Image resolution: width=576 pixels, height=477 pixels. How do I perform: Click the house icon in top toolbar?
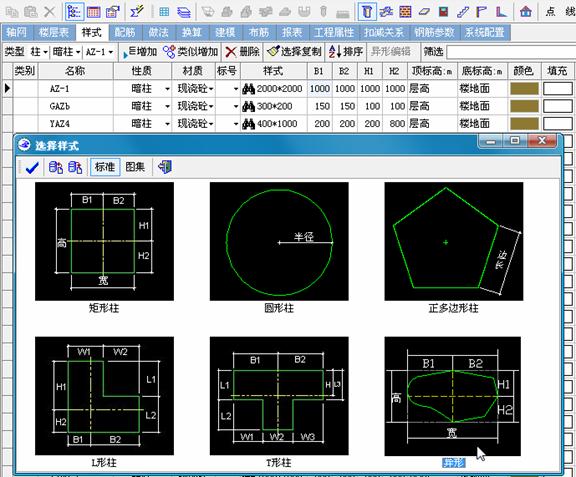click(x=526, y=12)
